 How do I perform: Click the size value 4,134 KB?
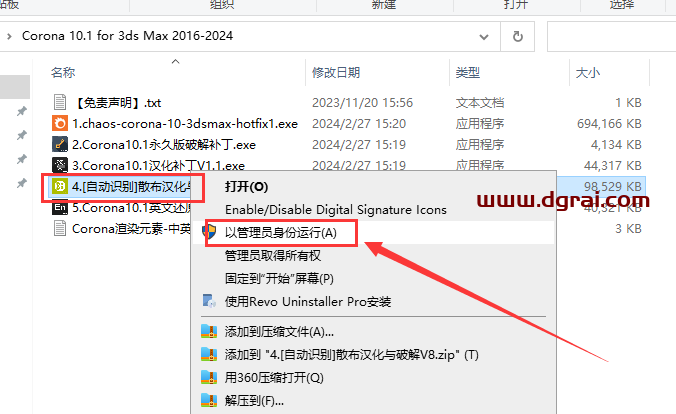click(x=616, y=144)
